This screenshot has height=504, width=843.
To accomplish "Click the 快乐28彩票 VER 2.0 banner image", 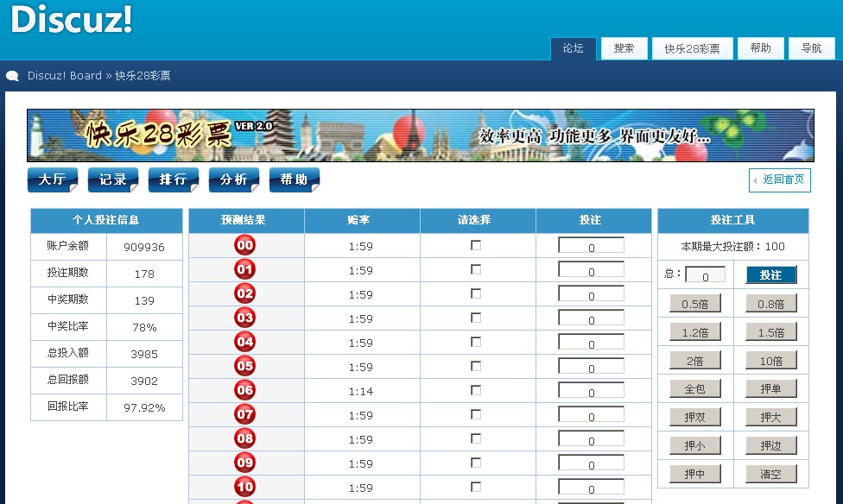I will pyautogui.click(x=421, y=135).
